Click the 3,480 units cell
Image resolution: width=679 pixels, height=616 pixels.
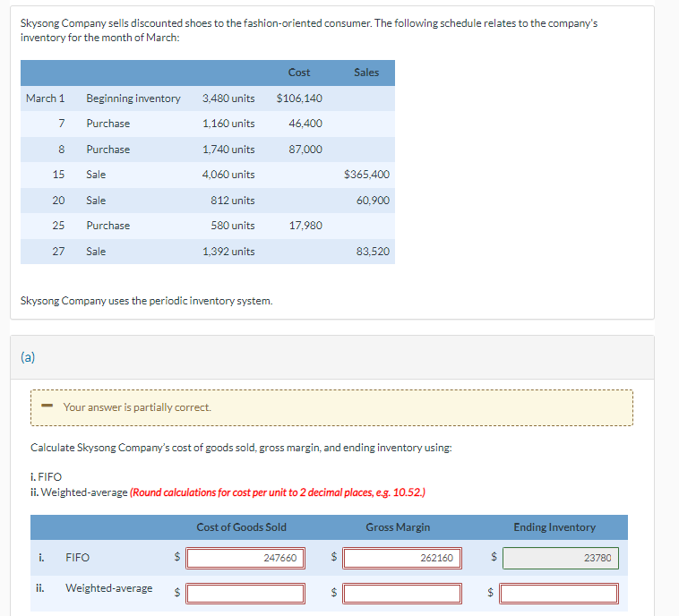pyautogui.click(x=228, y=98)
